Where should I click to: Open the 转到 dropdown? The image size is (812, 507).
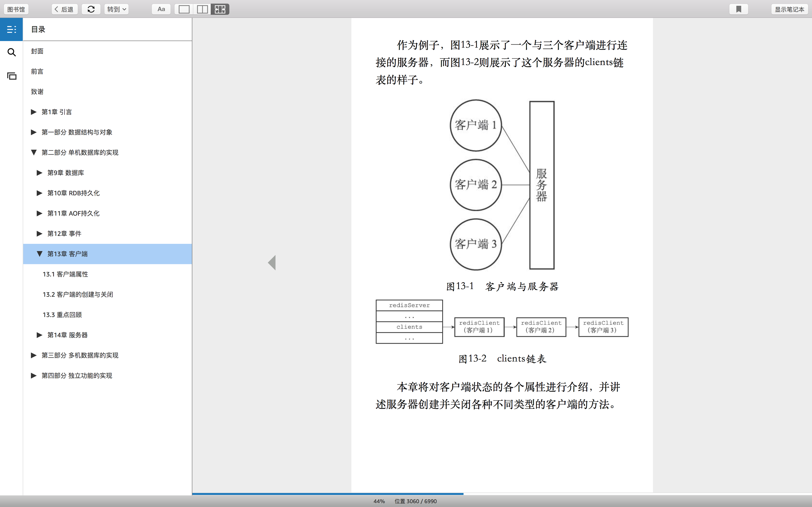click(x=117, y=9)
